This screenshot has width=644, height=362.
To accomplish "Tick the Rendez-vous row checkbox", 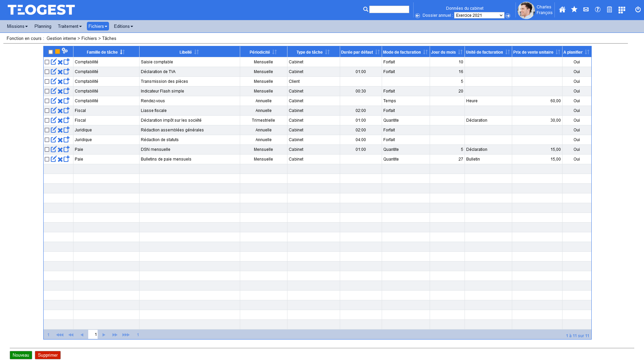I will pos(47,101).
